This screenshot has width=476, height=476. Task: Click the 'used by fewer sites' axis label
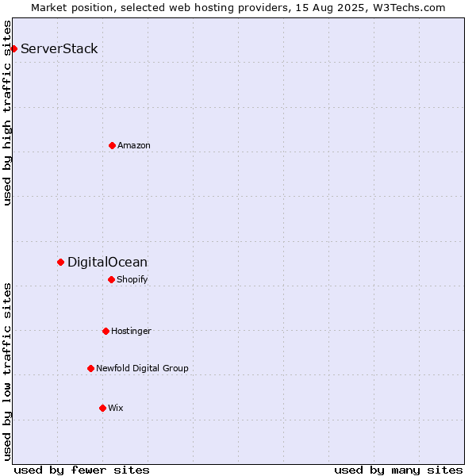82,470
